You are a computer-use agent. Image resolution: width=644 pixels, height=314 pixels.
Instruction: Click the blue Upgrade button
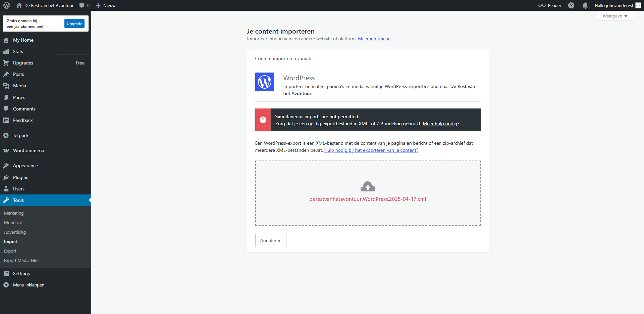(74, 24)
